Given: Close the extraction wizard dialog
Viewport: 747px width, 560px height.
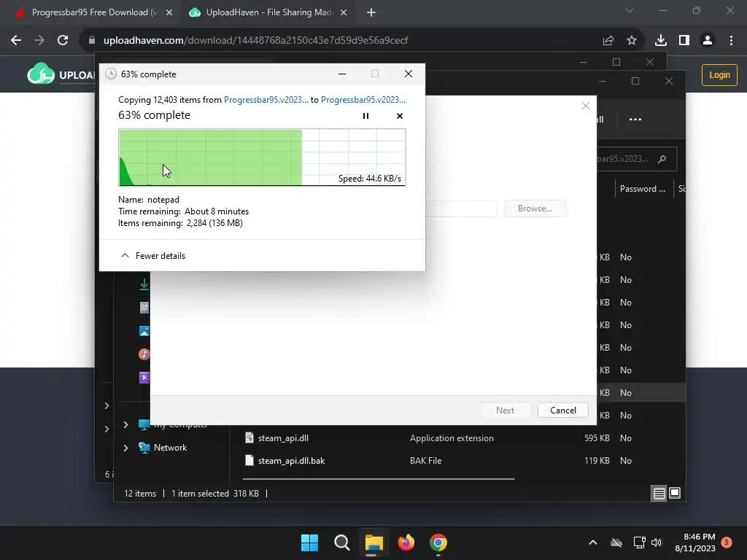Looking at the screenshot, I should [586, 106].
